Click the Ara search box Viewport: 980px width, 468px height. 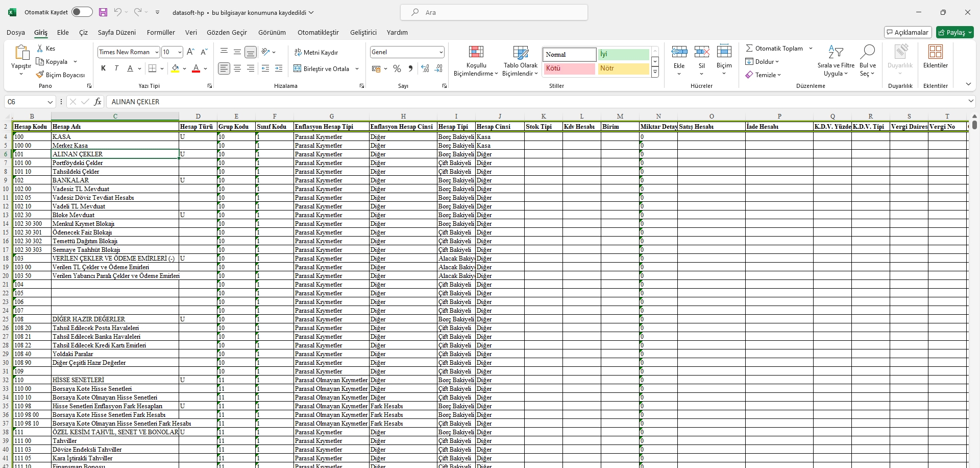click(x=494, y=12)
